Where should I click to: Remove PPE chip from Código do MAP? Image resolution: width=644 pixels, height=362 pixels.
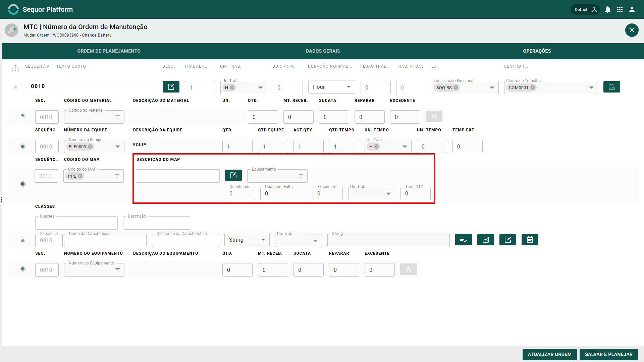tap(80, 176)
